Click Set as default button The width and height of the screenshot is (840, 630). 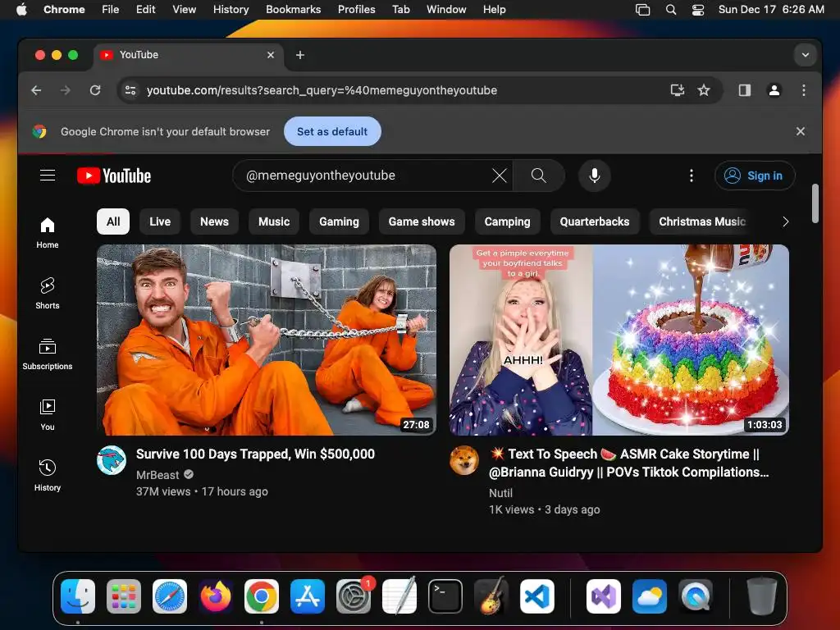click(x=332, y=131)
